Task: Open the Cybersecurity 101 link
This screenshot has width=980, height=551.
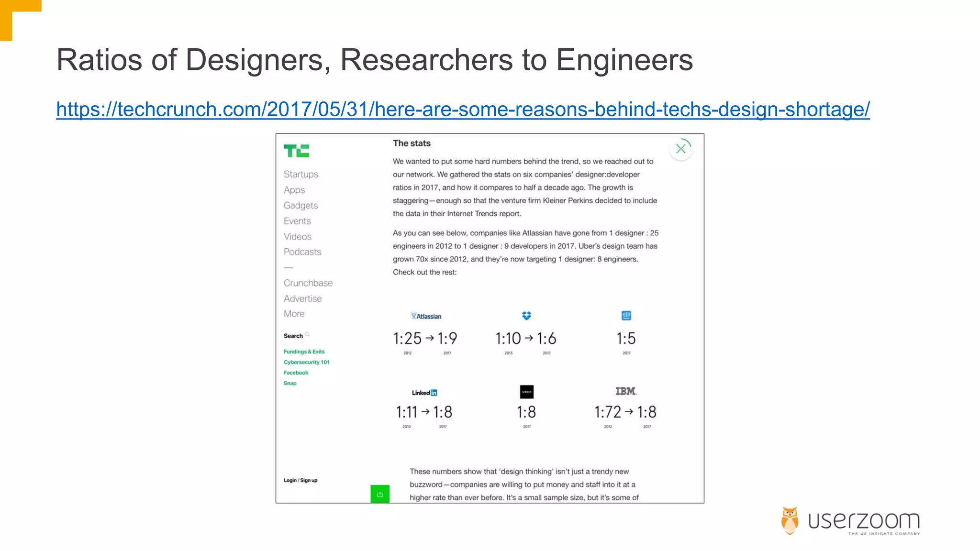Action: [307, 362]
